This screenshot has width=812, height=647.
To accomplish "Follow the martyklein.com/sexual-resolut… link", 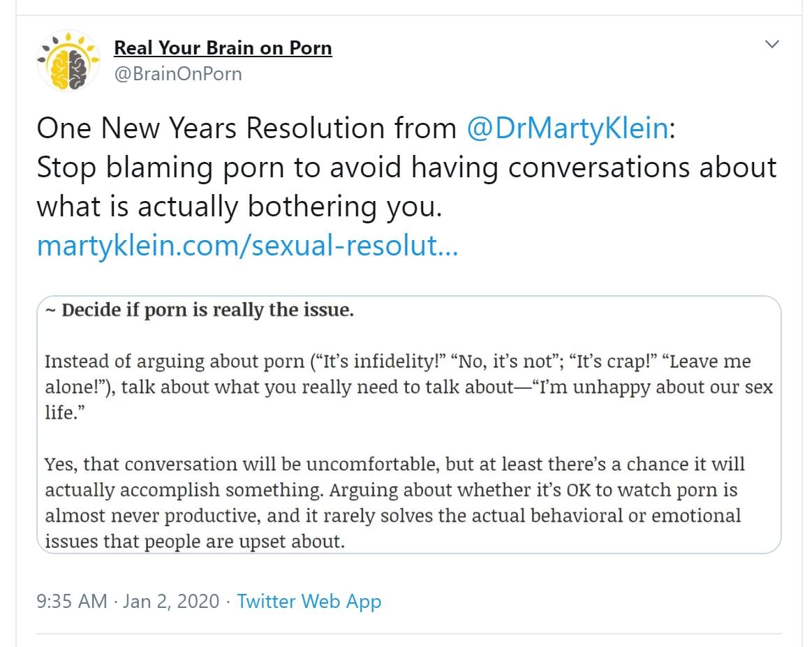I will 247,246.
